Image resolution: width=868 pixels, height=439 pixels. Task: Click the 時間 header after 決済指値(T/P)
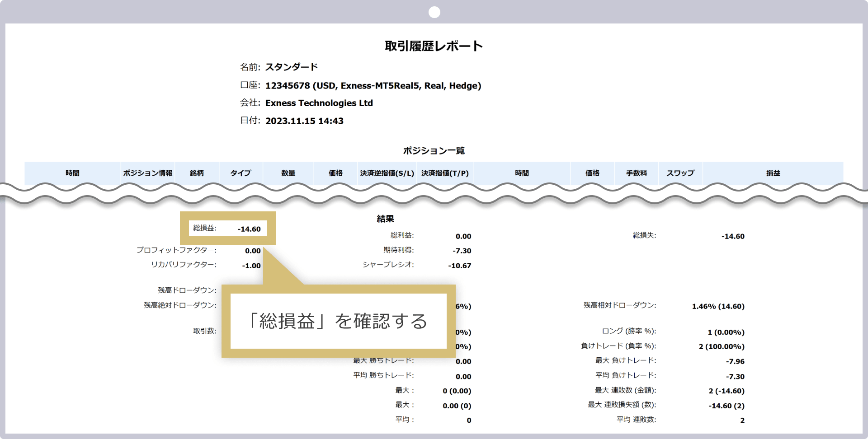coord(522,173)
